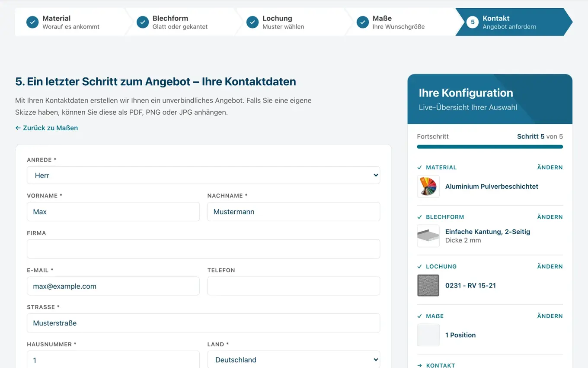
Task: Focus the Nachname field containing Mustermann
Action: (x=294, y=212)
